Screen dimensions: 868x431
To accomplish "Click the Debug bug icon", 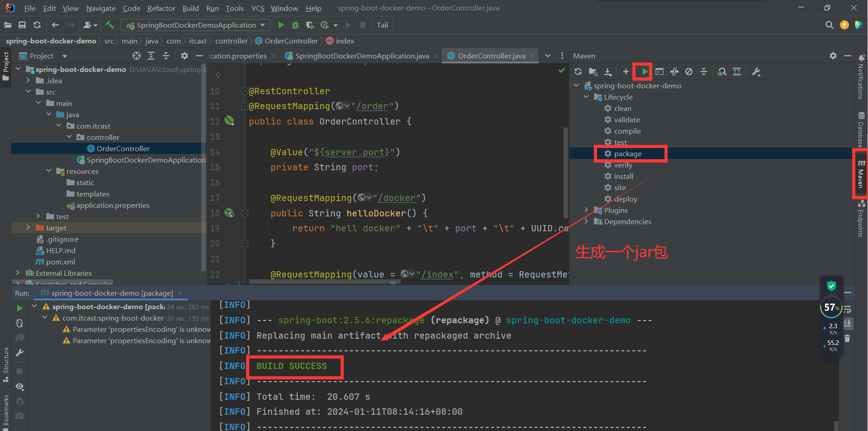I will [295, 25].
